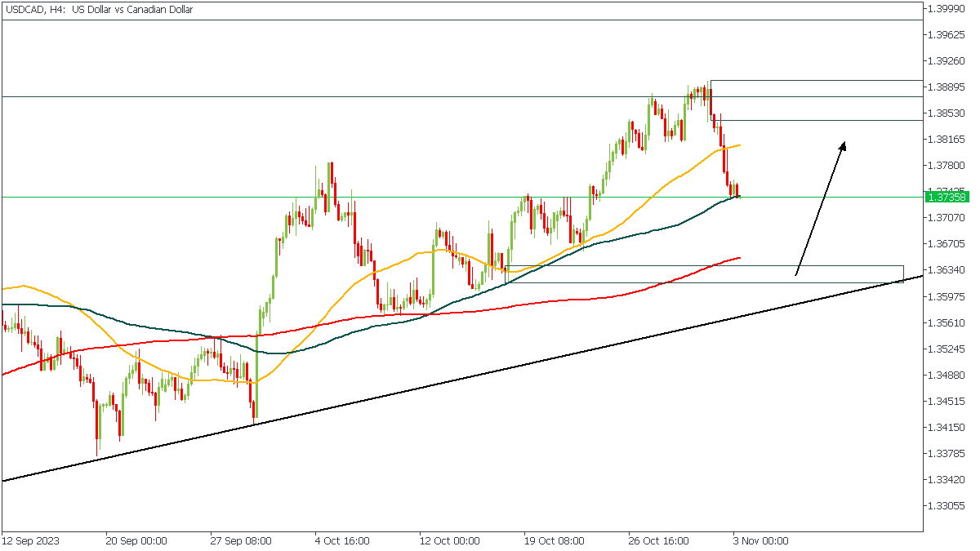Click the 1.34150 price axis label

[947, 427]
